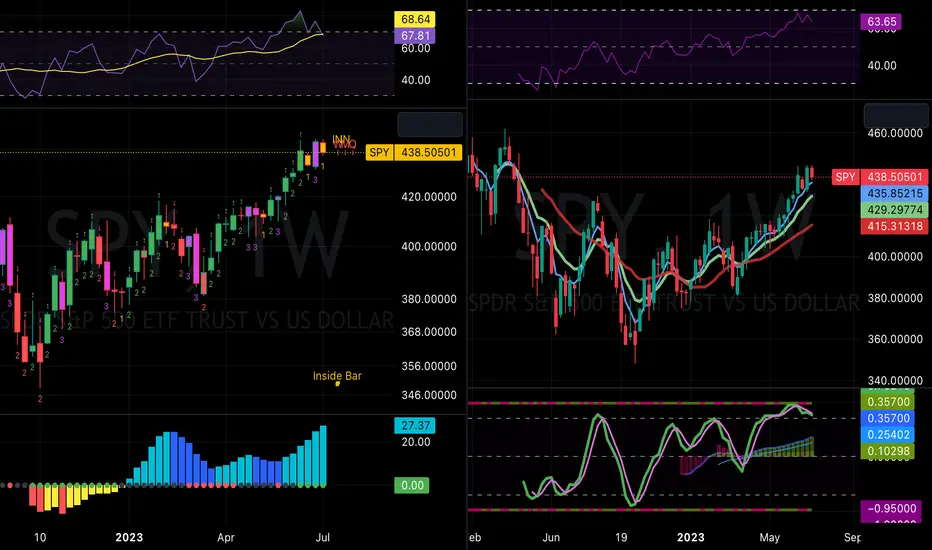Click the yellow 438.50501 price label
This screenshot has width=932, height=550.
click(428, 152)
